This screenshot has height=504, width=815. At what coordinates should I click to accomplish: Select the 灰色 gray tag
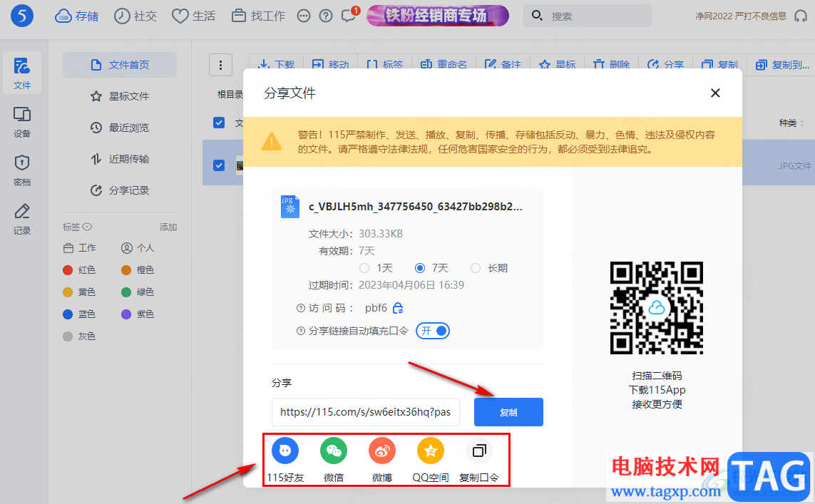pyautogui.click(x=80, y=336)
